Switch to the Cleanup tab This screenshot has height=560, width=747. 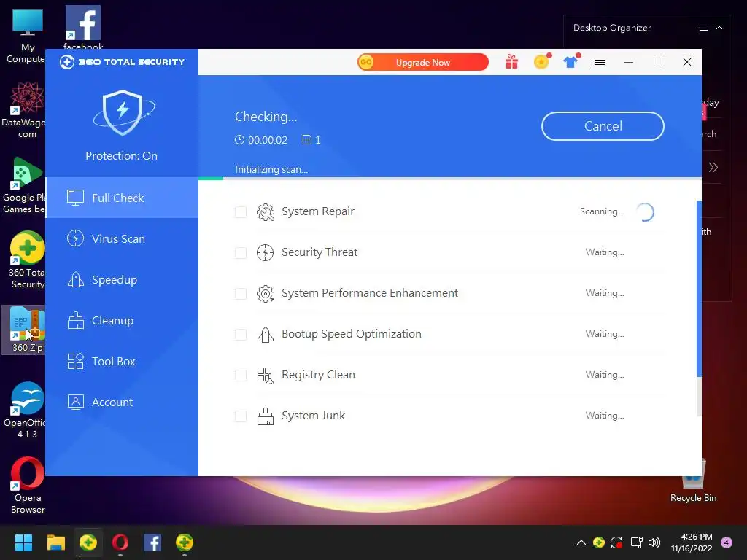click(x=122, y=321)
